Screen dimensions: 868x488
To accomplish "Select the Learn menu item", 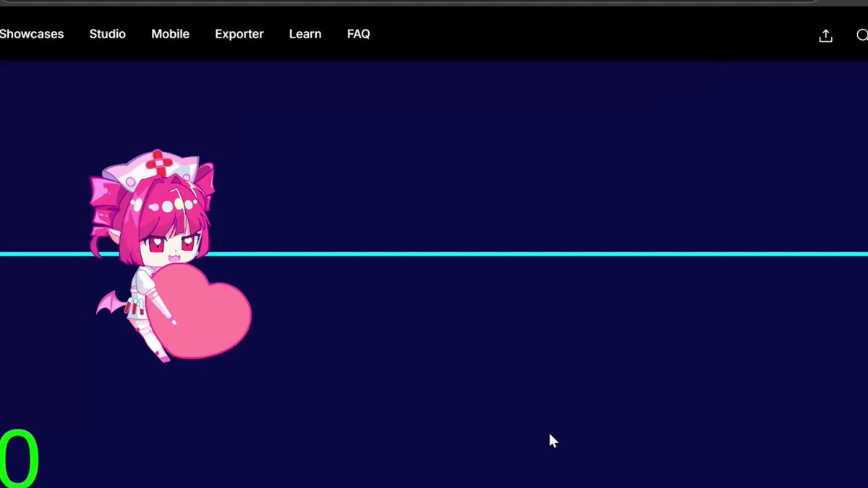I will 305,34.
